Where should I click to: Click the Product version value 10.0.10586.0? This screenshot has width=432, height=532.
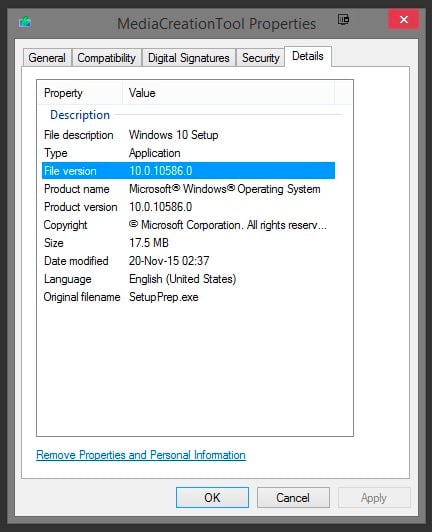[161, 207]
